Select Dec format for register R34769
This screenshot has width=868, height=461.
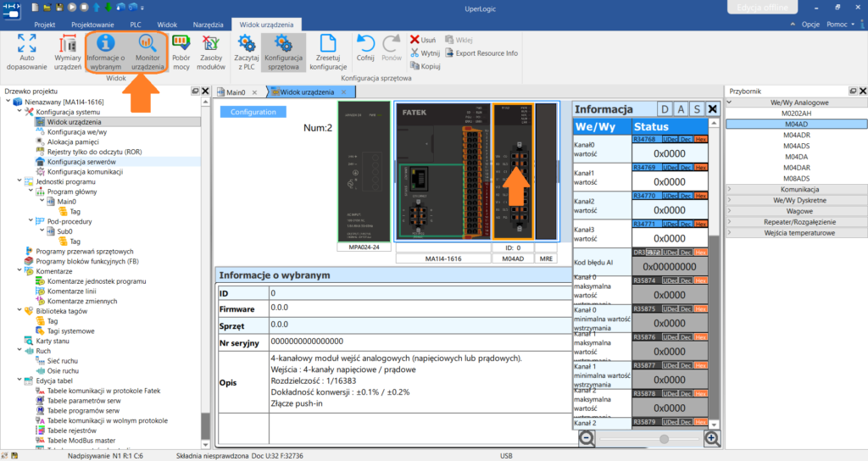tap(686, 167)
